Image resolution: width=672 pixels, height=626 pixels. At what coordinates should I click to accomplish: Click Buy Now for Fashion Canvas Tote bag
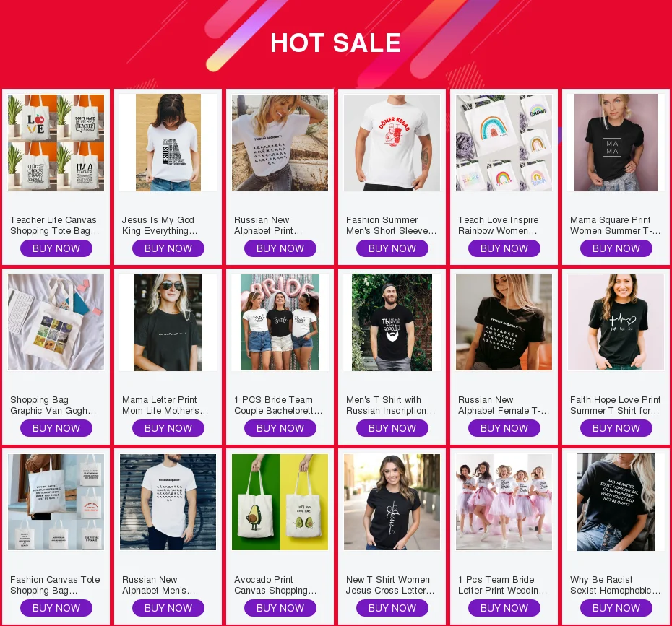tap(56, 608)
